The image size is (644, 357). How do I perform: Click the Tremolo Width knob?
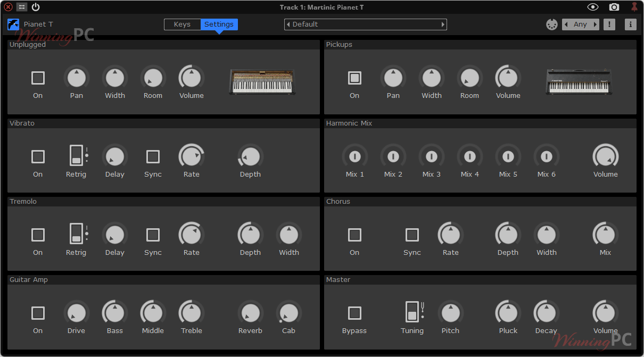pyautogui.click(x=289, y=235)
